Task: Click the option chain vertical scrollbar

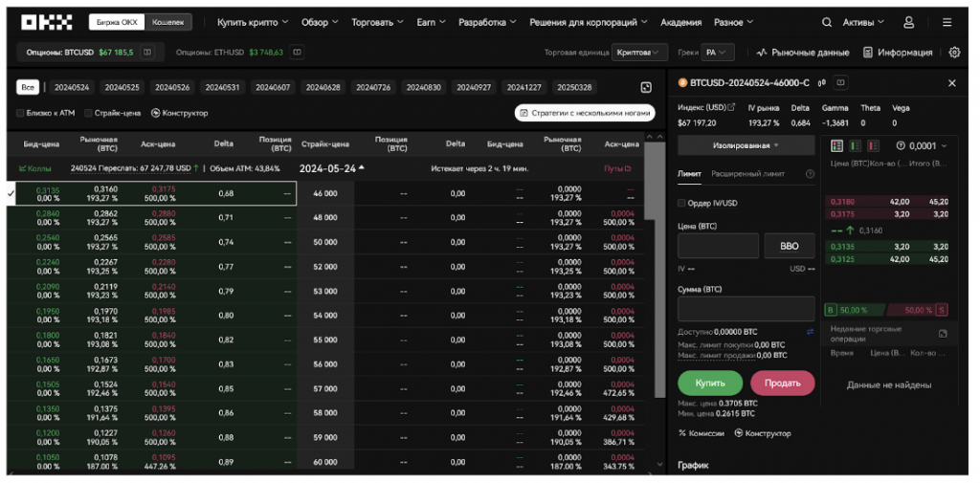Action: pos(658,268)
